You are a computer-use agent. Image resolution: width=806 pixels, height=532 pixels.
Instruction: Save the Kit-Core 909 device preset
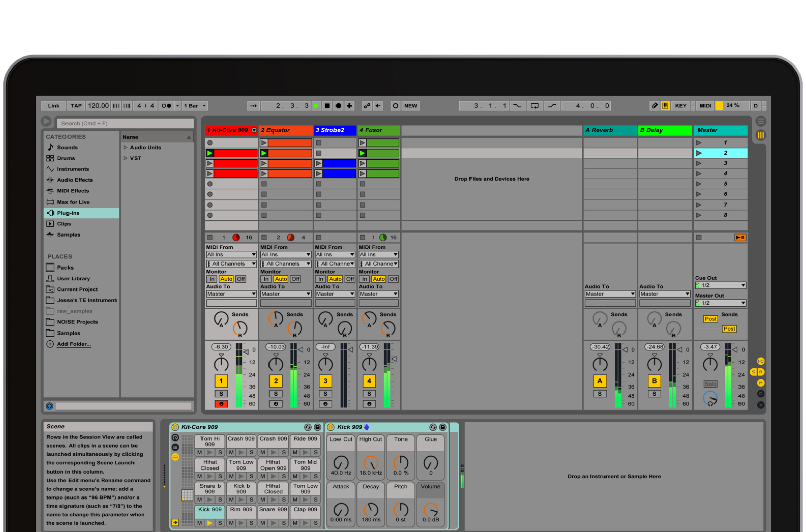(318, 427)
